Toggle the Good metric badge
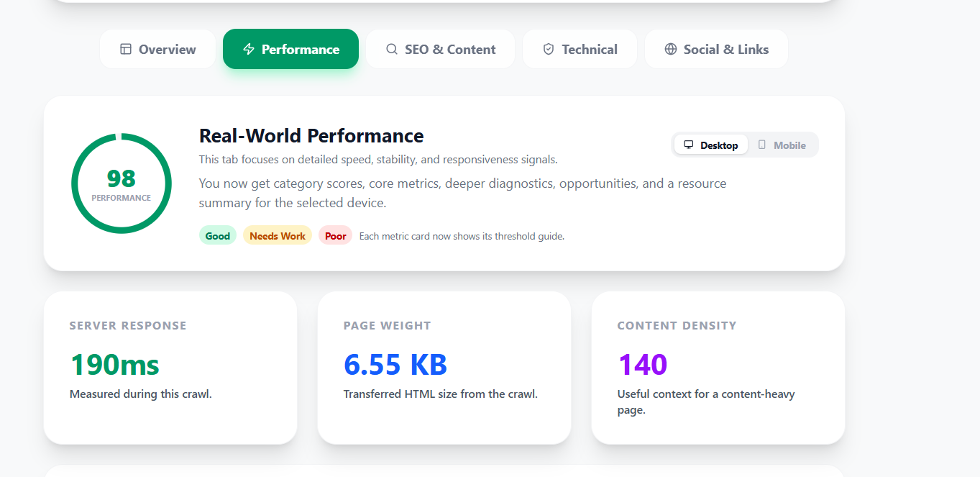 point(217,235)
